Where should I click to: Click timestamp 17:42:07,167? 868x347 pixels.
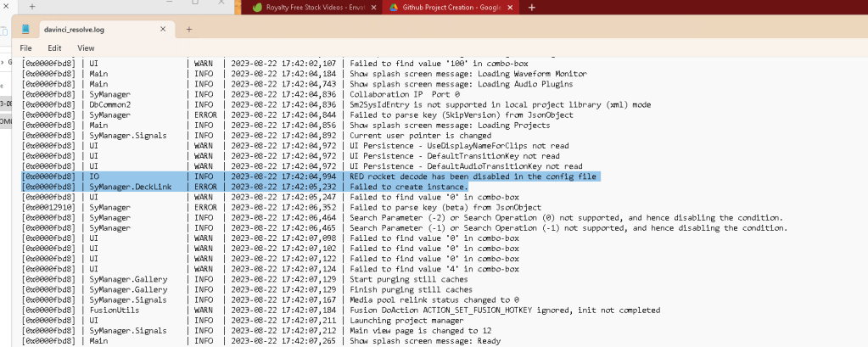pyautogui.click(x=283, y=300)
